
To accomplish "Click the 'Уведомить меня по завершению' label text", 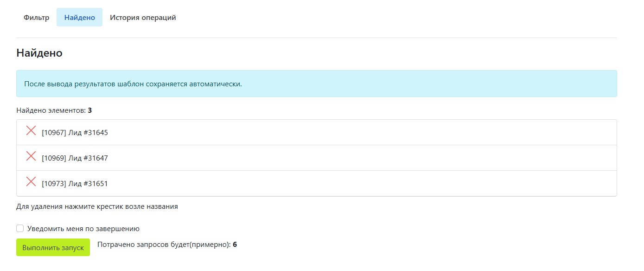I will click(83, 229).
